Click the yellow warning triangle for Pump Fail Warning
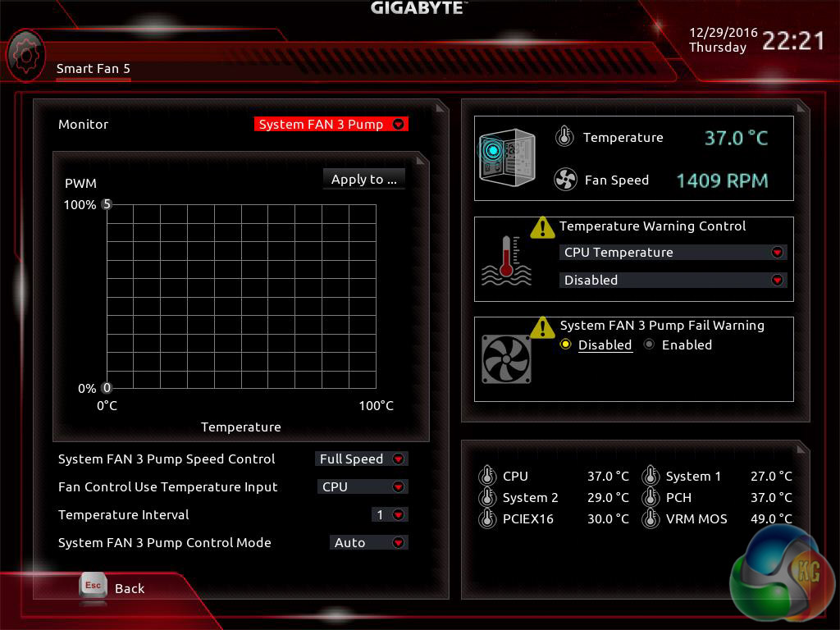This screenshot has width=840, height=630. point(542,327)
